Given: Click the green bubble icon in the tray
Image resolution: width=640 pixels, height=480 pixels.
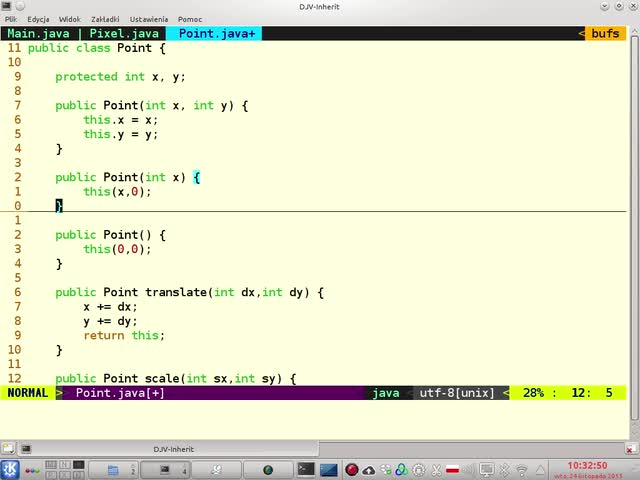Looking at the screenshot, I should click(x=386, y=470).
